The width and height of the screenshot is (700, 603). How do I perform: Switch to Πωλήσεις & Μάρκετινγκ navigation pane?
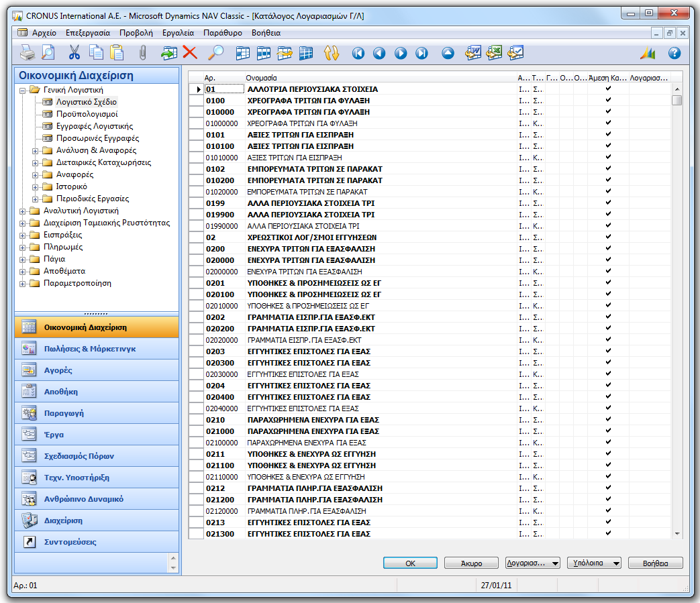pyautogui.click(x=97, y=349)
